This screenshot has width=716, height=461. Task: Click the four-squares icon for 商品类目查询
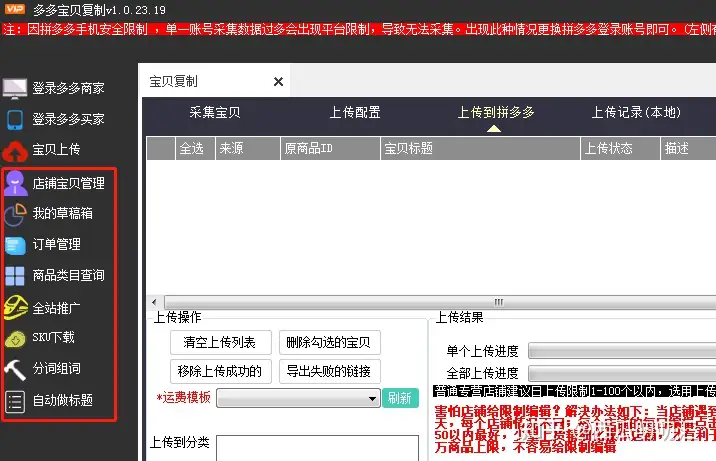(15, 276)
